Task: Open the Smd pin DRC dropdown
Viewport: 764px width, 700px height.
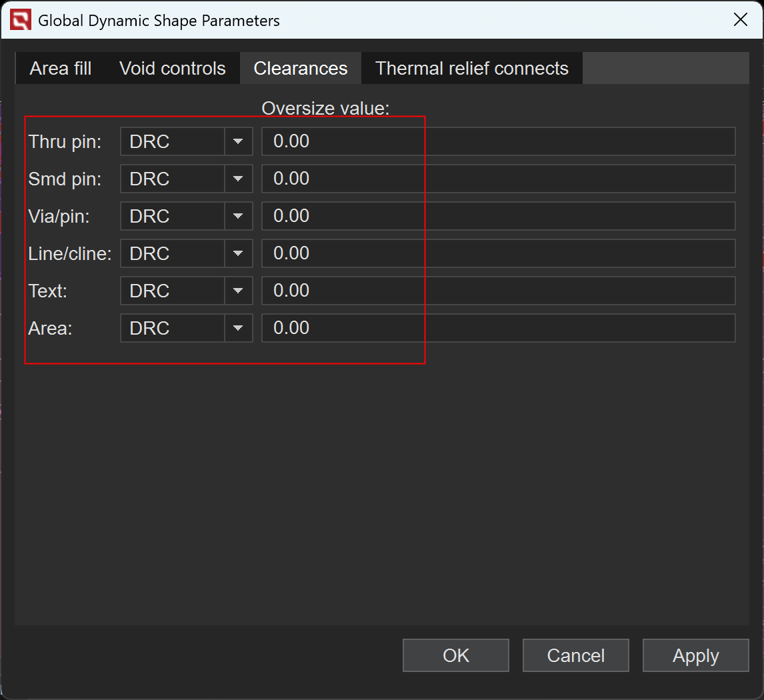Action: coord(239,179)
